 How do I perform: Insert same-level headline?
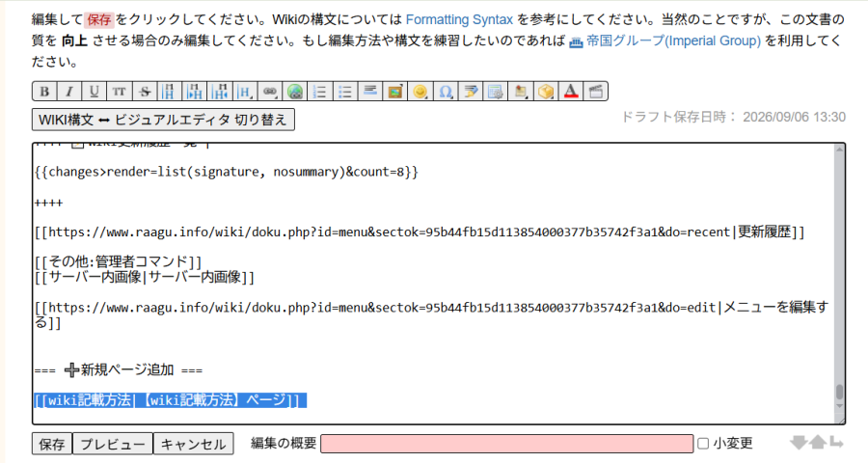(170, 92)
